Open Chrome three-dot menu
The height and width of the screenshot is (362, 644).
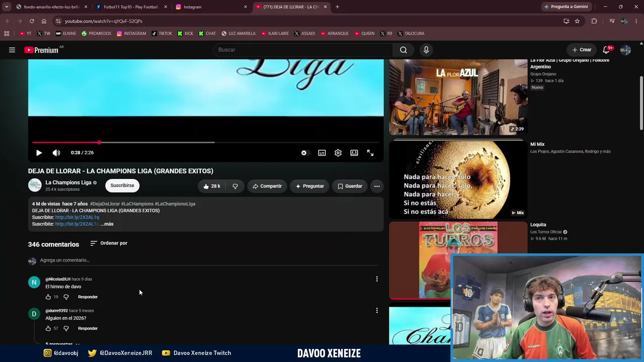[x=636, y=21]
